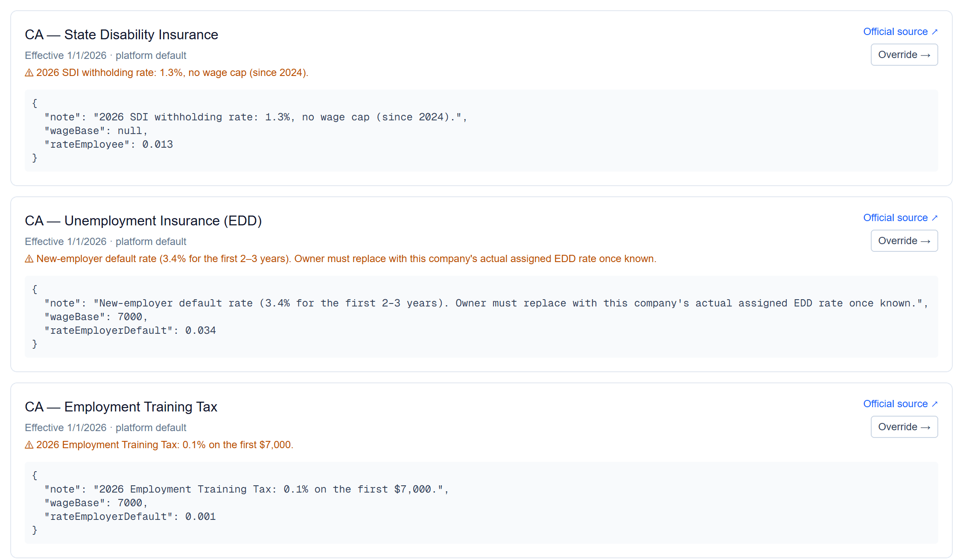Image resolution: width=963 pixels, height=560 pixels.
Task: Override the Unemployment Insurance (EDD) default
Action: coord(904,241)
